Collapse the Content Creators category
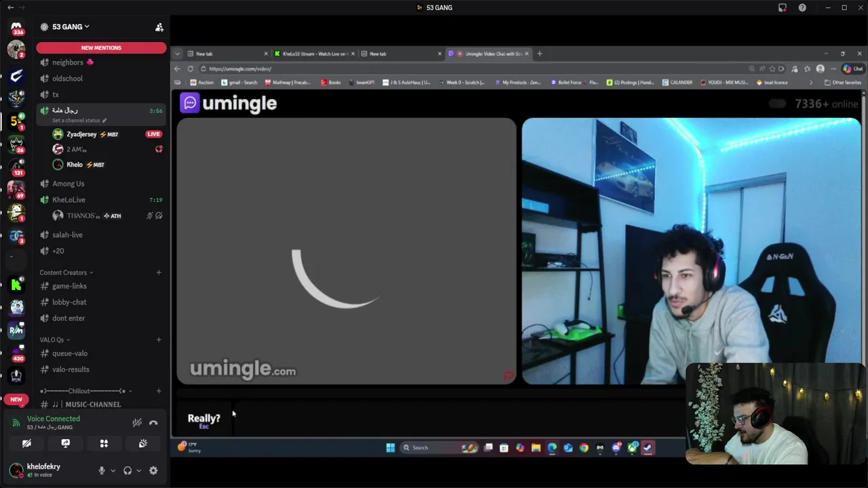Image resolution: width=868 pixels, height=488 pixels. (66, 272)
